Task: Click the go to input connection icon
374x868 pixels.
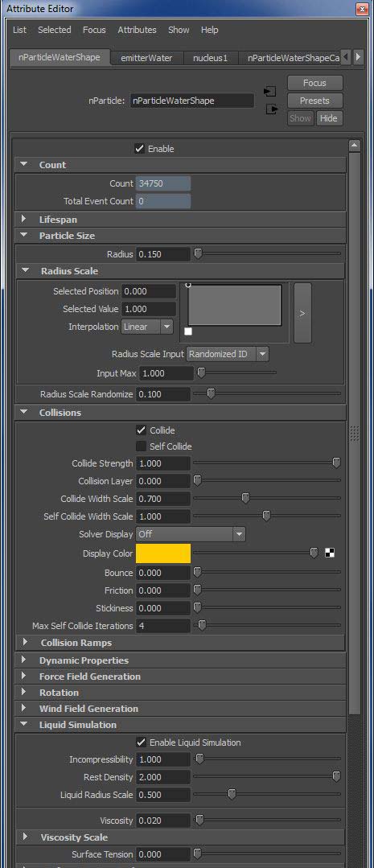Action: pyautogui.click(x=270, y=92)
